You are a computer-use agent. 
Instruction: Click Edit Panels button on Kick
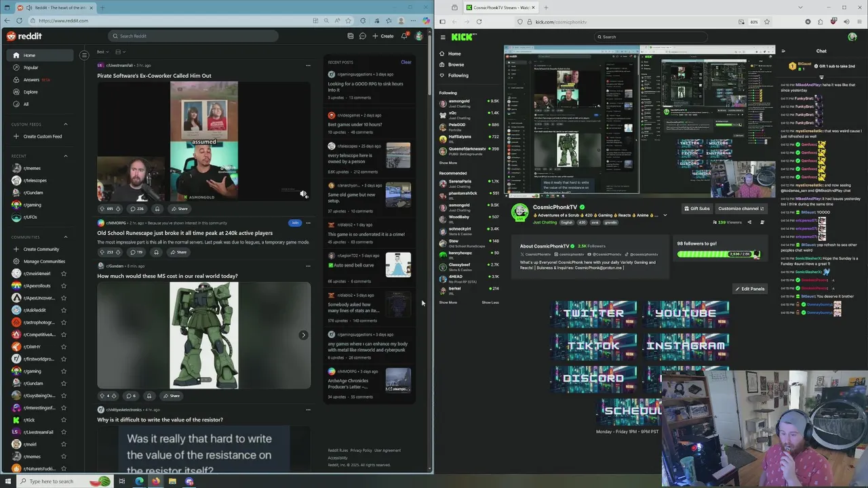point(750,289)
